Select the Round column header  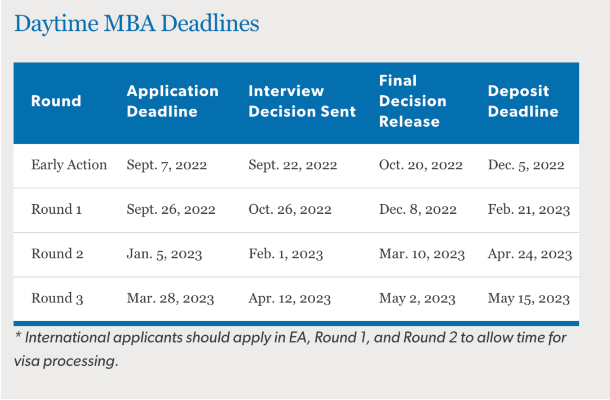pyautogui.click(x=56, y=101)
